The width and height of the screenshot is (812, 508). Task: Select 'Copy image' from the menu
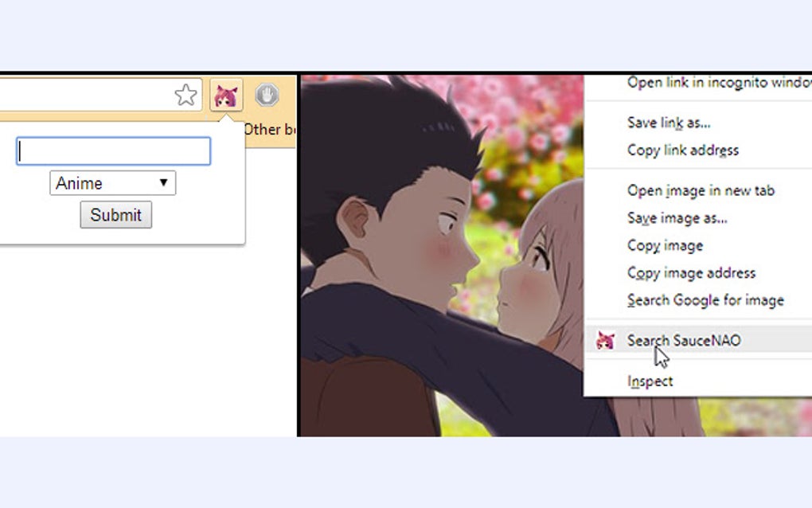[664, 246]
